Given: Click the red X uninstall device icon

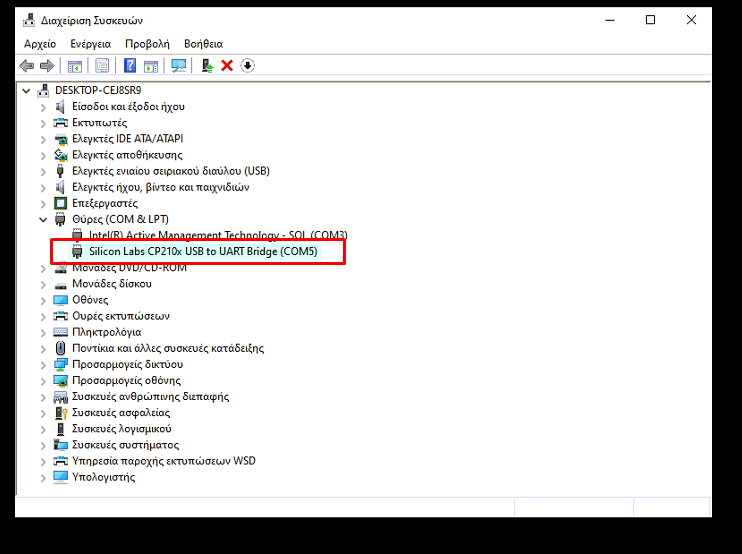Looking at the screenshot, I should click(227, 66).
